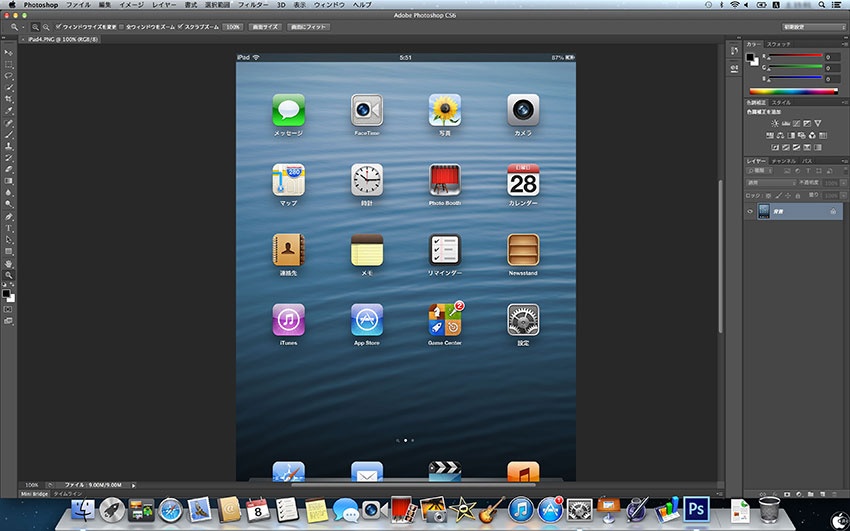Click the 100% zoom button
850x531 pixels.
pyautogui.click(x=233, y=27)
